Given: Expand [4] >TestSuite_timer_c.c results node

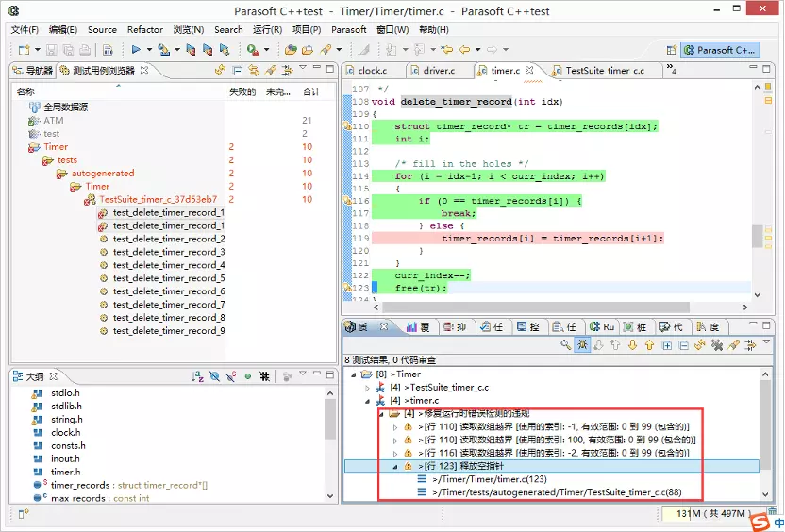Looking at the screenshot, I should (367, 388).
